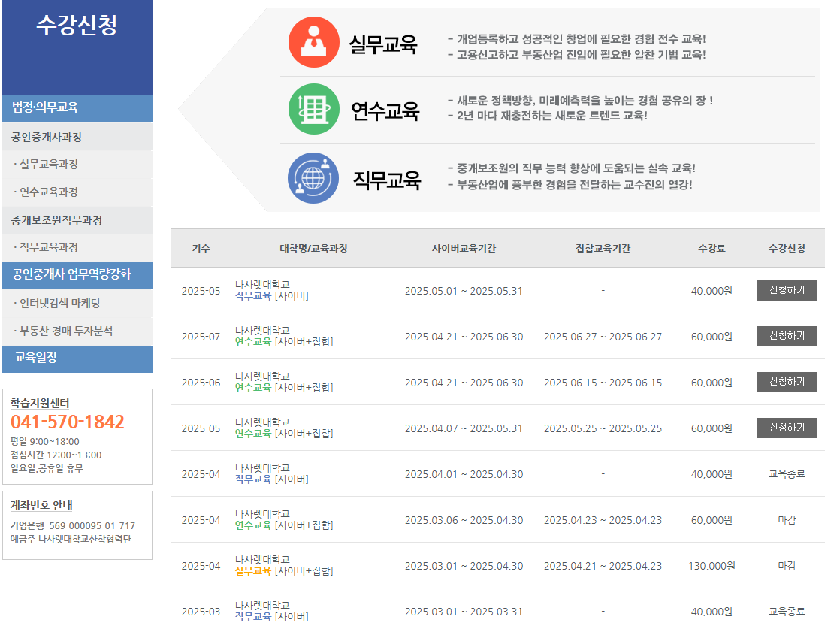Click 신청하기 for 2025-07 연수교육 course

pos(787,336)
